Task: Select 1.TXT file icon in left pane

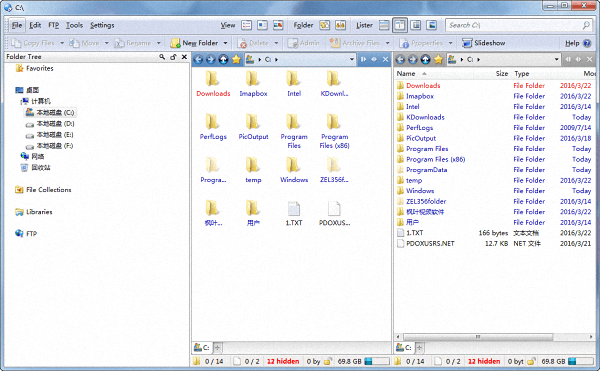Action: point(294,213)
